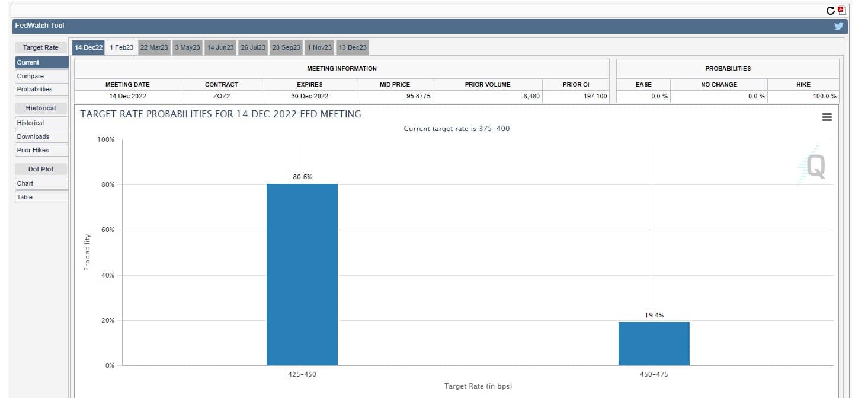Select the 14 Dec22 meeting tab

pos(89,47)
